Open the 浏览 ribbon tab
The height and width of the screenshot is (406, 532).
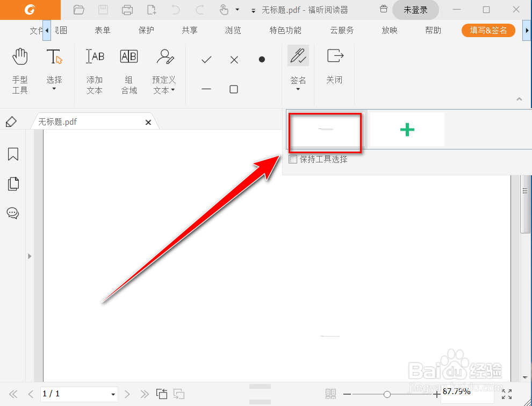(233, 30)
